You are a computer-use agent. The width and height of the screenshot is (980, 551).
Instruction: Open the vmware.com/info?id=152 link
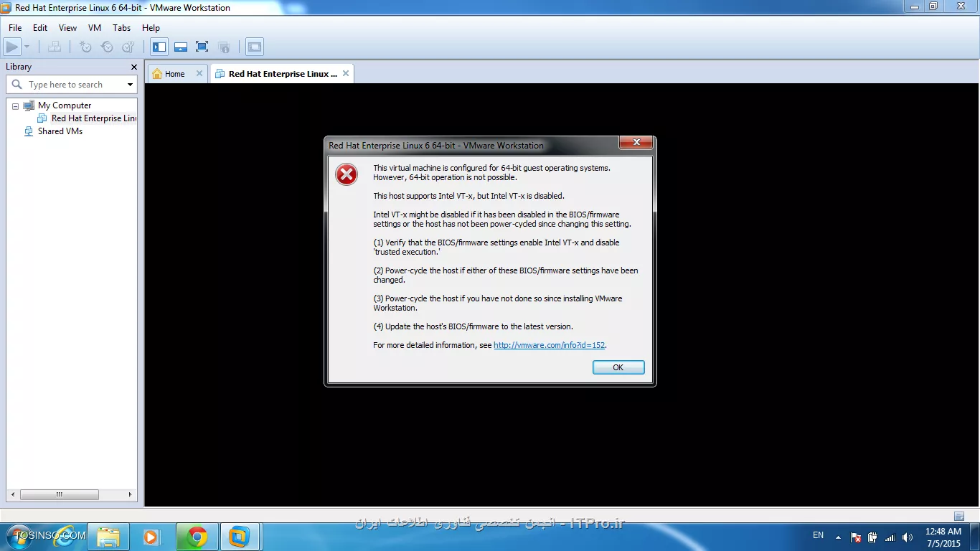tap(550, 345)
